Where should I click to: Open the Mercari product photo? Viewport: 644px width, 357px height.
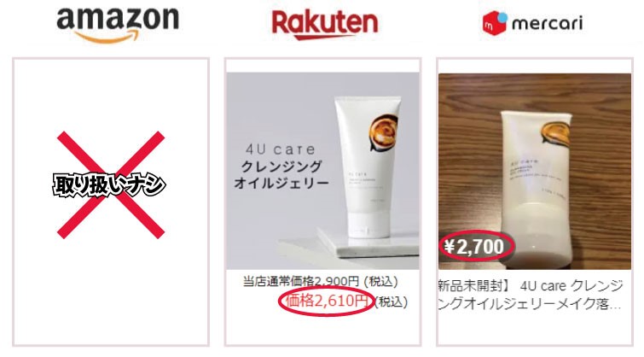[535, 172]
